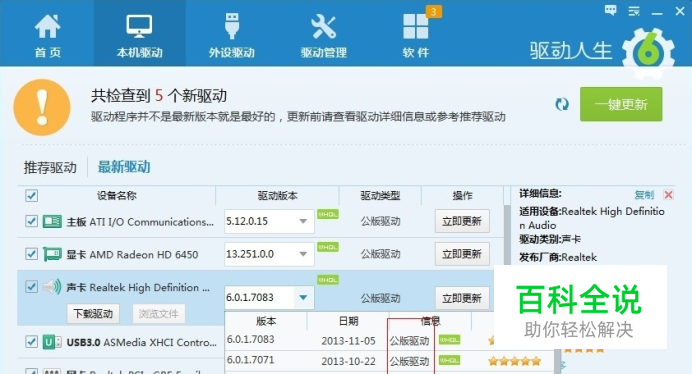
Task: Click the 设备名称 column header
Action: [x=117, y=196]
